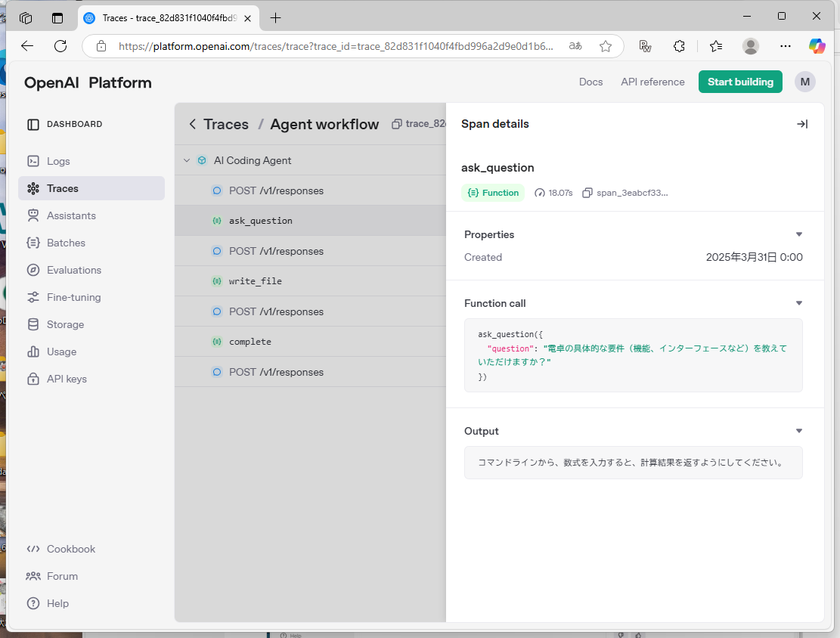
Task: Open Assistants in the sidebar
Action: [91, 215]
